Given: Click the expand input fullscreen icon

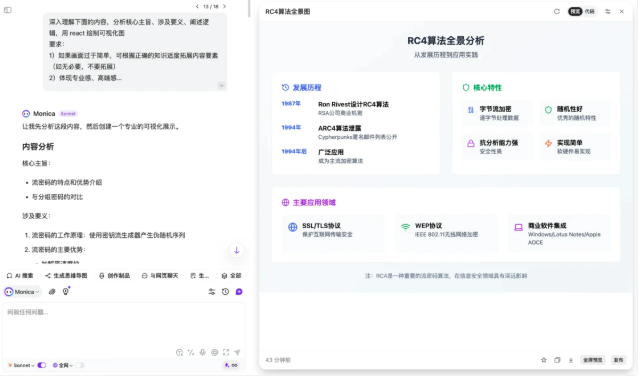Looking at the screenshot, I should 226,352.
